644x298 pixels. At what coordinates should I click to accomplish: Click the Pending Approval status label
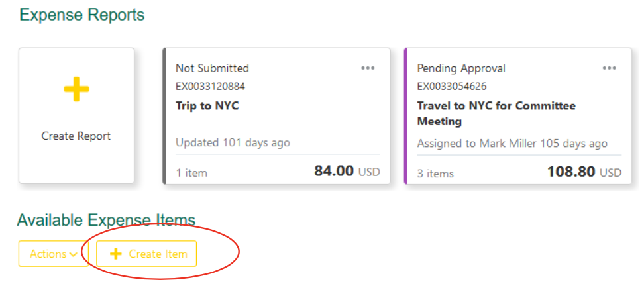[x=461, y=68]
